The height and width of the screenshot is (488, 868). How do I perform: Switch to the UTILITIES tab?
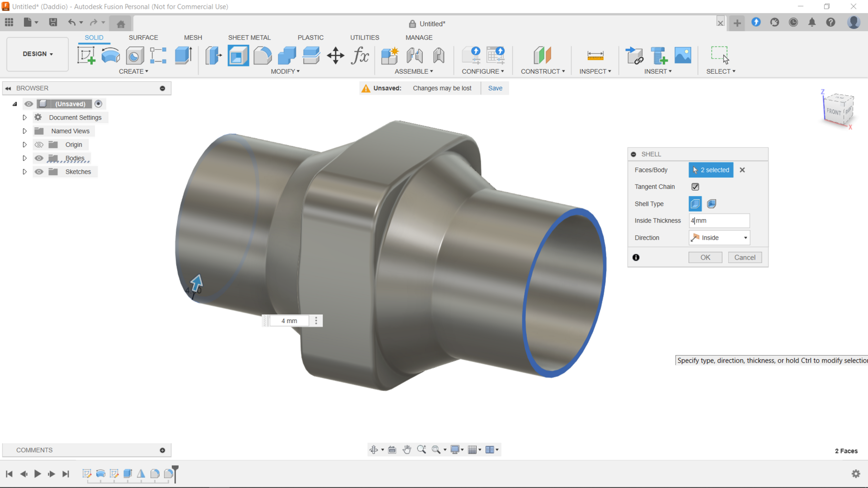pyautogui.click(x=365, y=38)
